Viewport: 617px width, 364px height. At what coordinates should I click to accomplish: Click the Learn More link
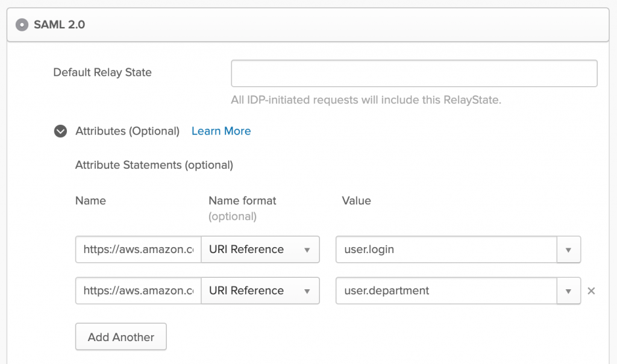coord(221,131)
